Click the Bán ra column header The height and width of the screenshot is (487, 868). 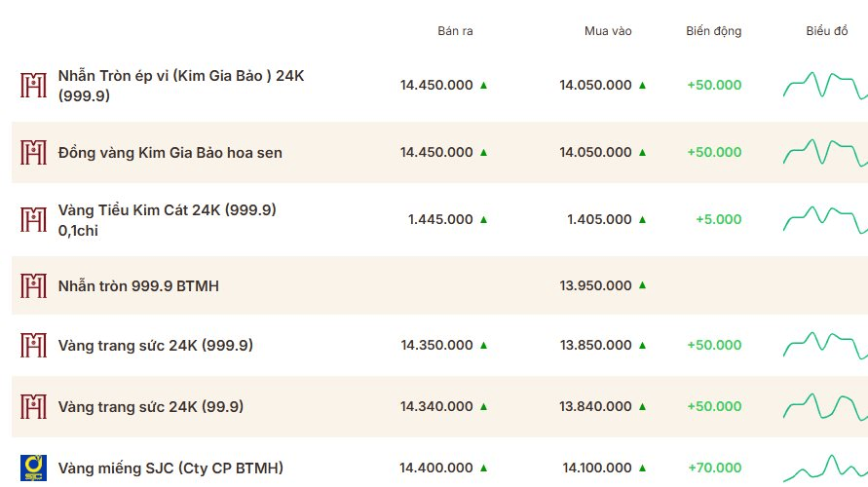[455, 31]
